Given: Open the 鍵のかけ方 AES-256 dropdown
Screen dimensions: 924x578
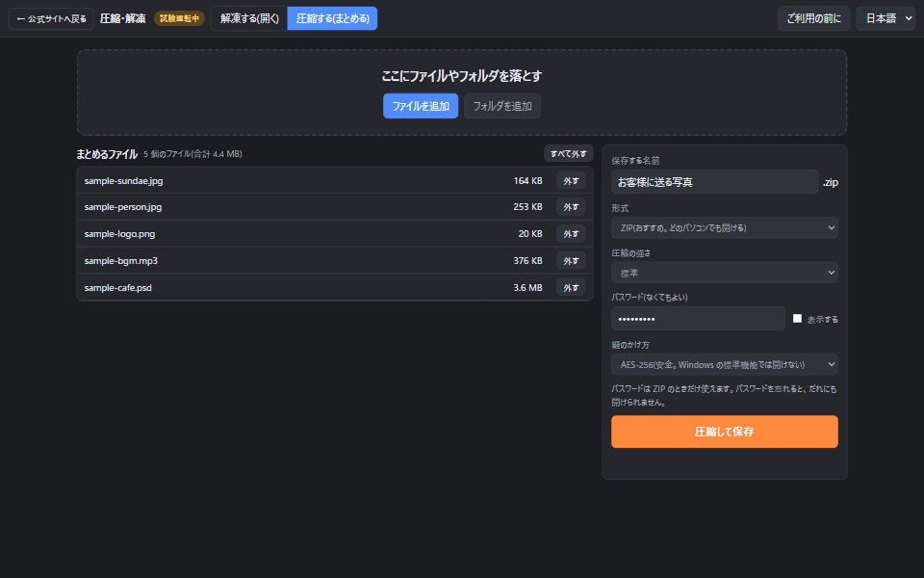Looking at the screenshot, I should point(724,364).
